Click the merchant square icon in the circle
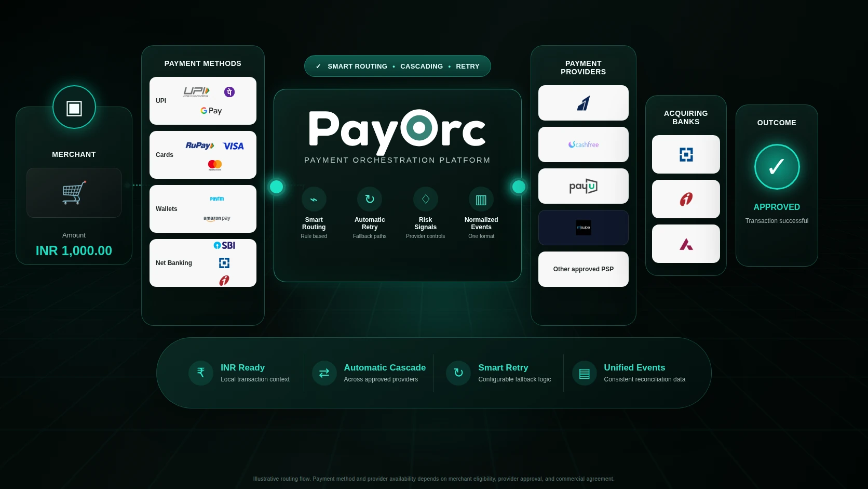This screenshot has width=868, height=489. pos(74,108)
